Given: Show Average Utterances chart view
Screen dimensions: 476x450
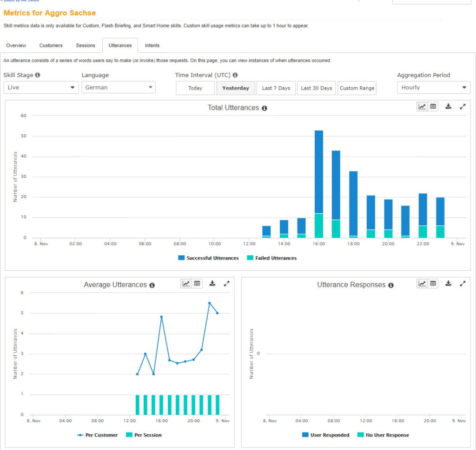Looking at the screenshot, I should pos(186,284).
